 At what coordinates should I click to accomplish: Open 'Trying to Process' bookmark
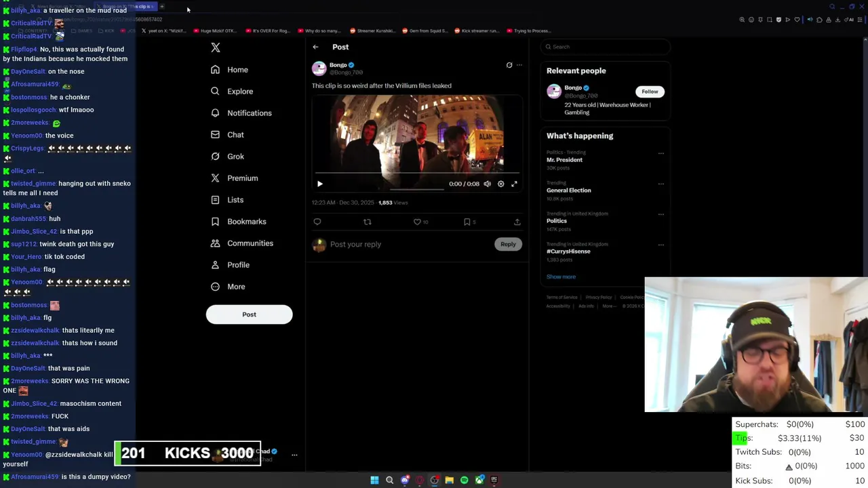[529, 30]
